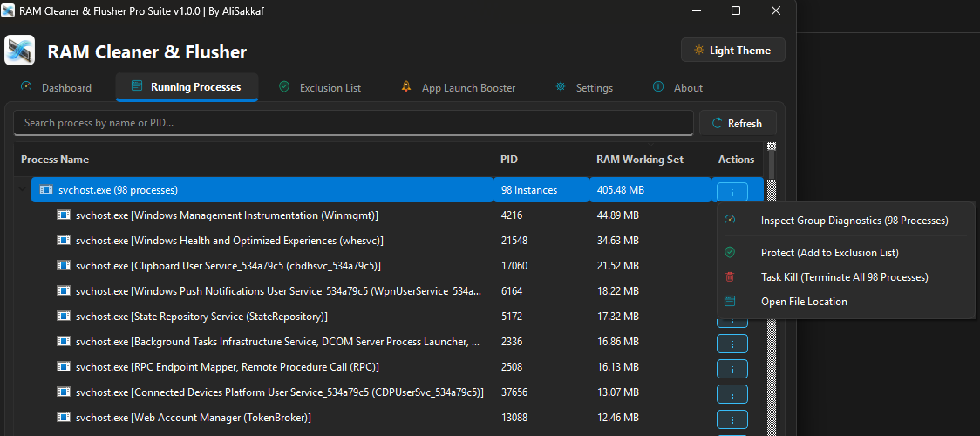Screen dimensions: 980x436
Task: Click the process list vertical scrollbar
Action: point(772,288)
